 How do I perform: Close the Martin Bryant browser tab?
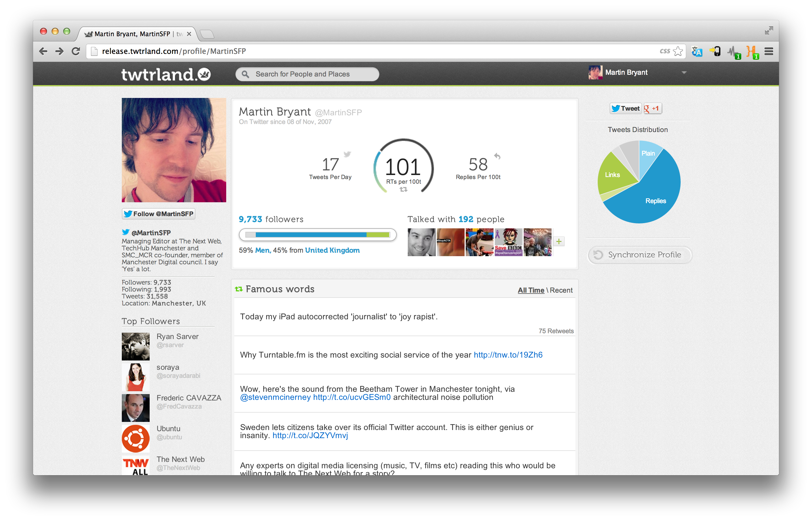(x=189, y=34)
